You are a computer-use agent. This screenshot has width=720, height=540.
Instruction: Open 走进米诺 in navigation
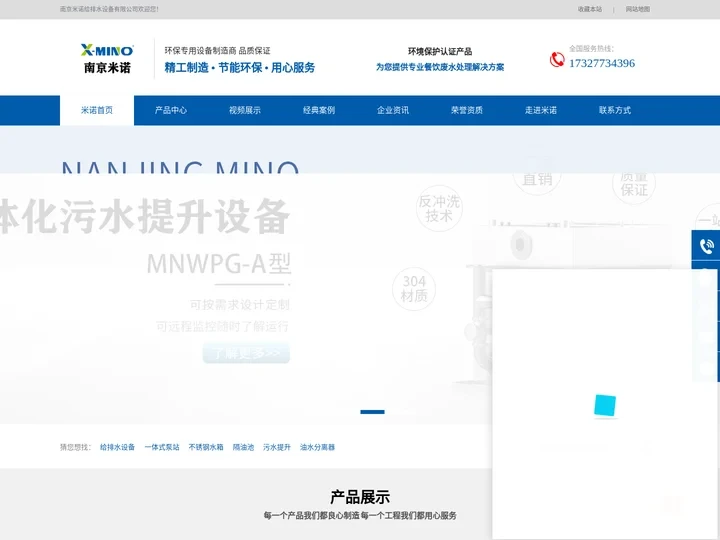540,110
